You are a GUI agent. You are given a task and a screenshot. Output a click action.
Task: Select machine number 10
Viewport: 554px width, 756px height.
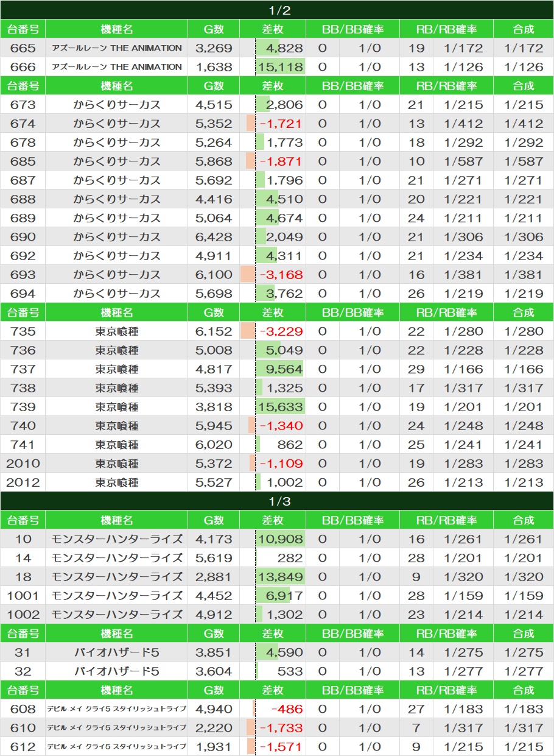tap(23, 539)
